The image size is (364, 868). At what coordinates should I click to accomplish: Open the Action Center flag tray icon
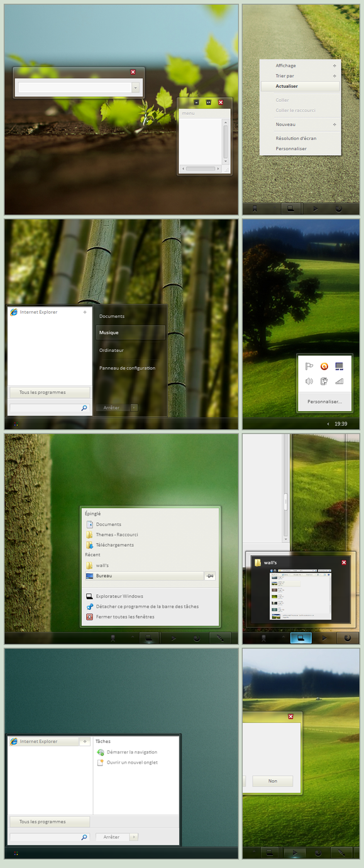click(309, 366)
